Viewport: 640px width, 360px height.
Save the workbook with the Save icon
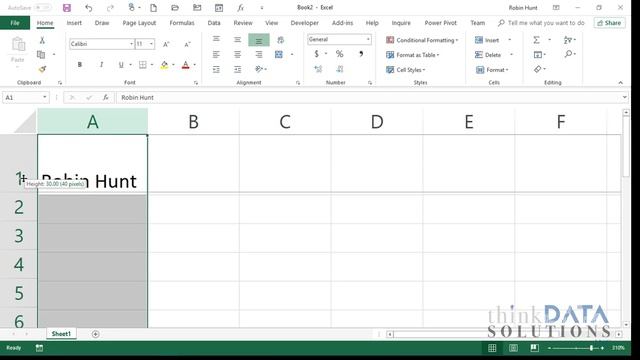click(x=67, y=8)
